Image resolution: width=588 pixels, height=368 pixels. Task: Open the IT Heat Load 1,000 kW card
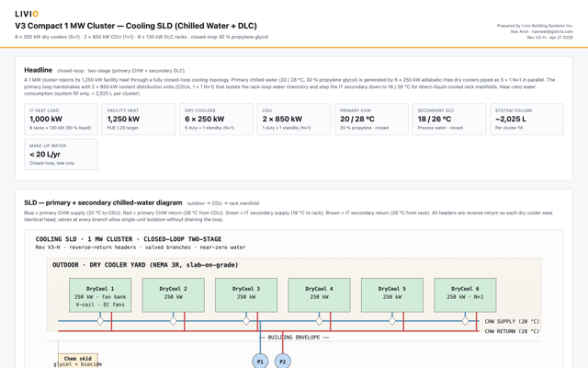(62, 119)
